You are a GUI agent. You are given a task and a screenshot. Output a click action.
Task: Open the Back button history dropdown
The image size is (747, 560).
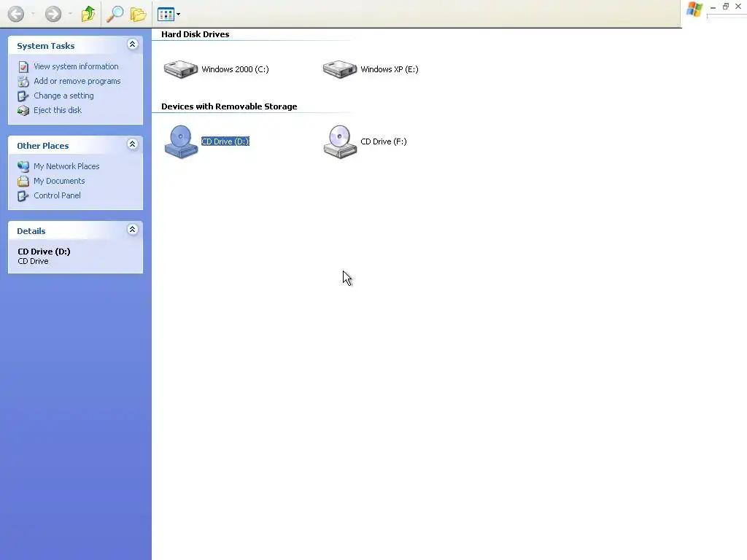tap(33, 14)
